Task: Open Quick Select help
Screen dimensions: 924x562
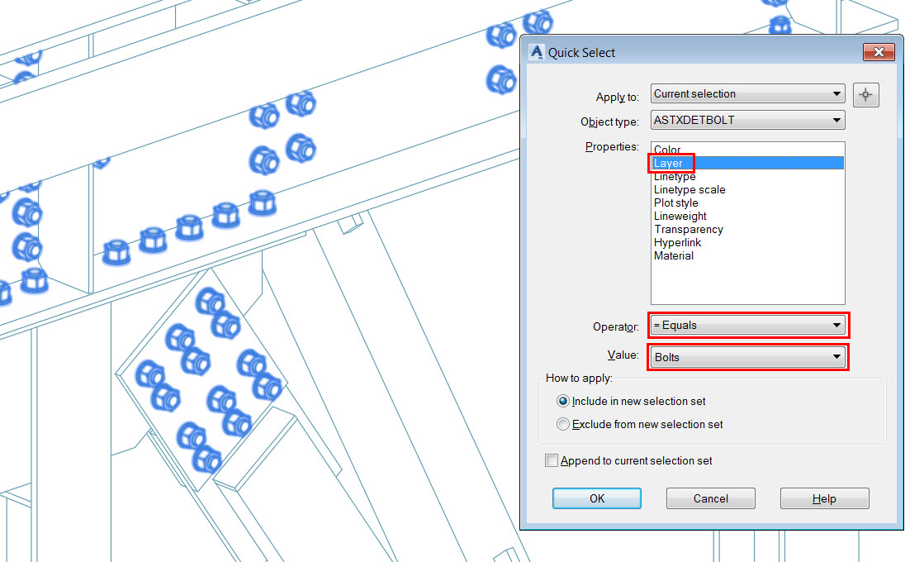Action: click(824, 498)
